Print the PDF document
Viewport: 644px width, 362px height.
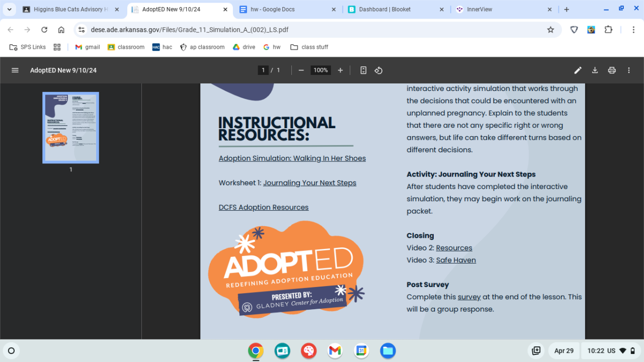(612, 70)
